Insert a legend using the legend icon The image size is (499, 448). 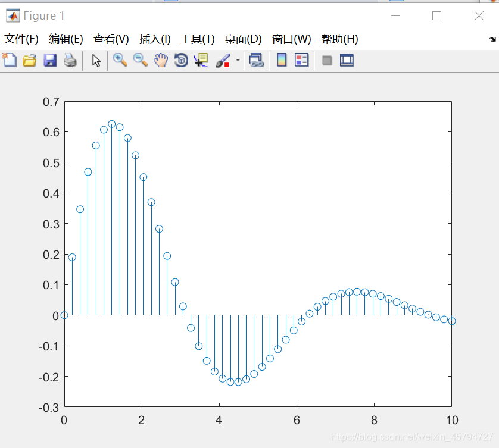[x=301, y=60]
